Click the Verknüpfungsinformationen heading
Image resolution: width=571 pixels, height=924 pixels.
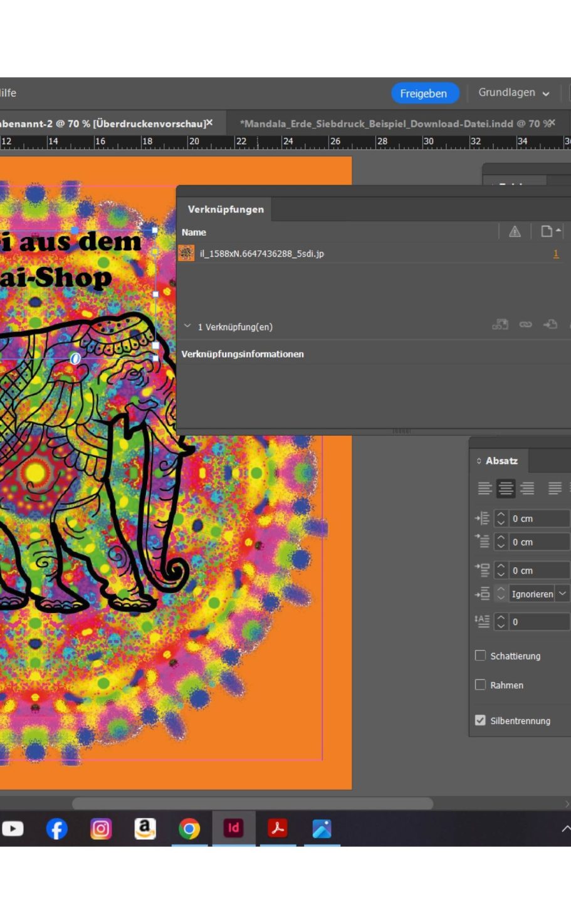click(243, 354)
